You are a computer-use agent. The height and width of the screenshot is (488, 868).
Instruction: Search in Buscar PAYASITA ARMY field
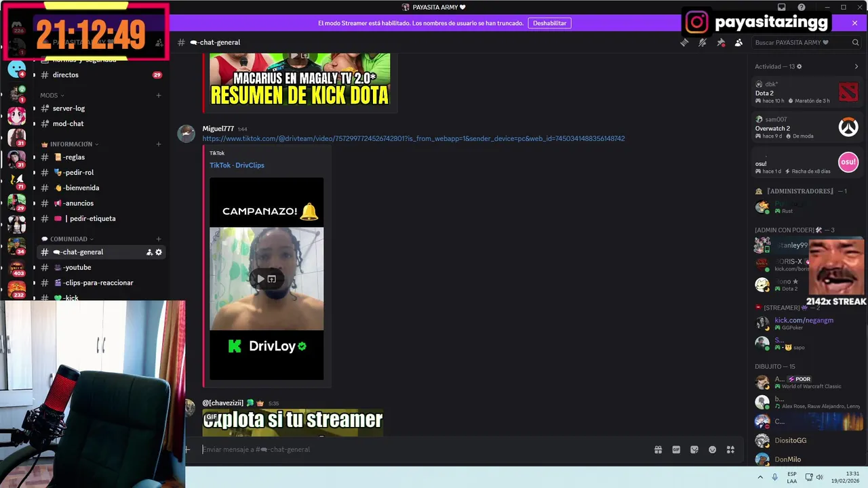(x=806, y=42)
